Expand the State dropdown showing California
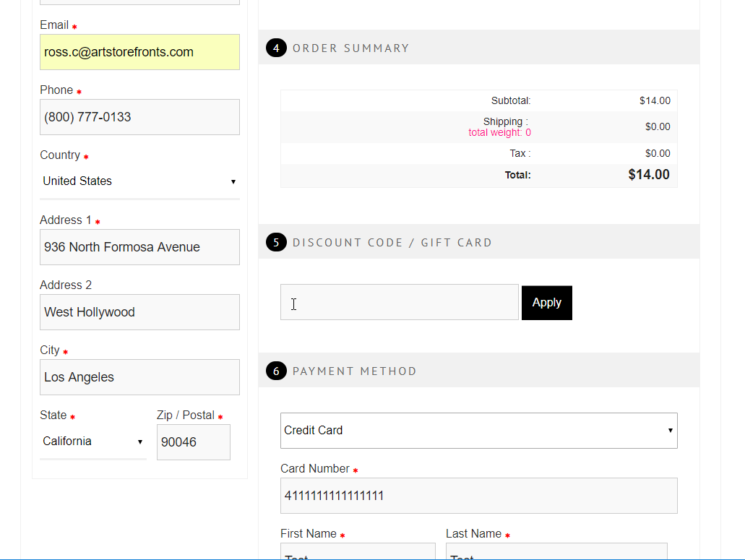Screen dimensions: 745x560 92,441
